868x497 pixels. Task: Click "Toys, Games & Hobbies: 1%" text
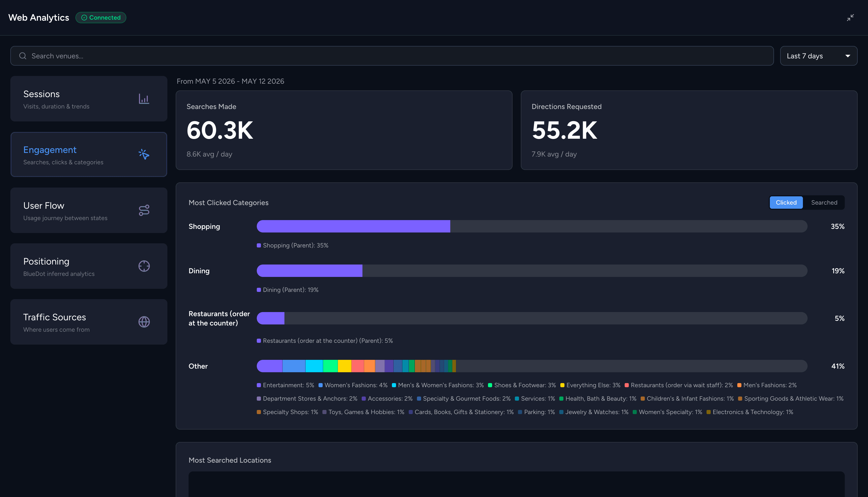coord(366,412)
